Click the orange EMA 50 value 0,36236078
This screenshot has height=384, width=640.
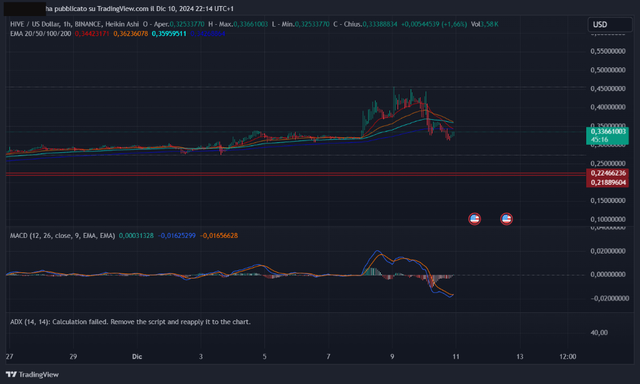coord(131,33)
